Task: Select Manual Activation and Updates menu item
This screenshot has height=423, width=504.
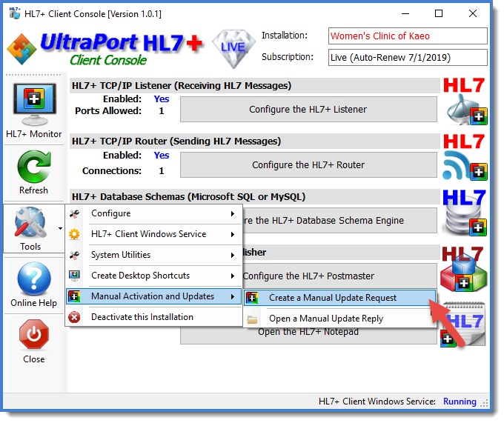Action: point(154,296)
